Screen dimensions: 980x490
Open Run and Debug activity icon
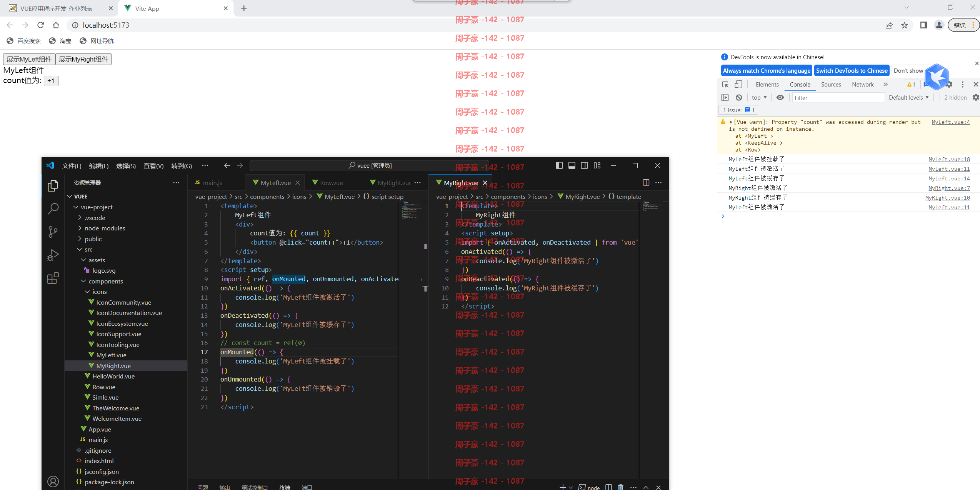click(x=53, y=255)
